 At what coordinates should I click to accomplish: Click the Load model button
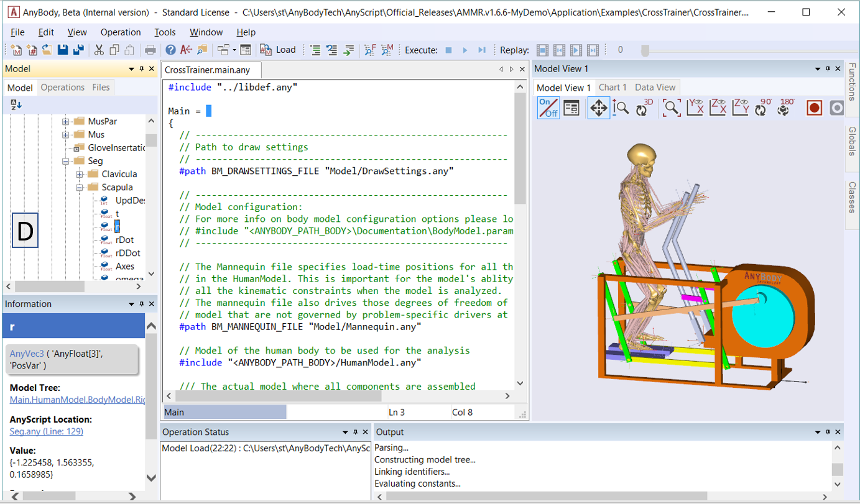tap(278, 50)
